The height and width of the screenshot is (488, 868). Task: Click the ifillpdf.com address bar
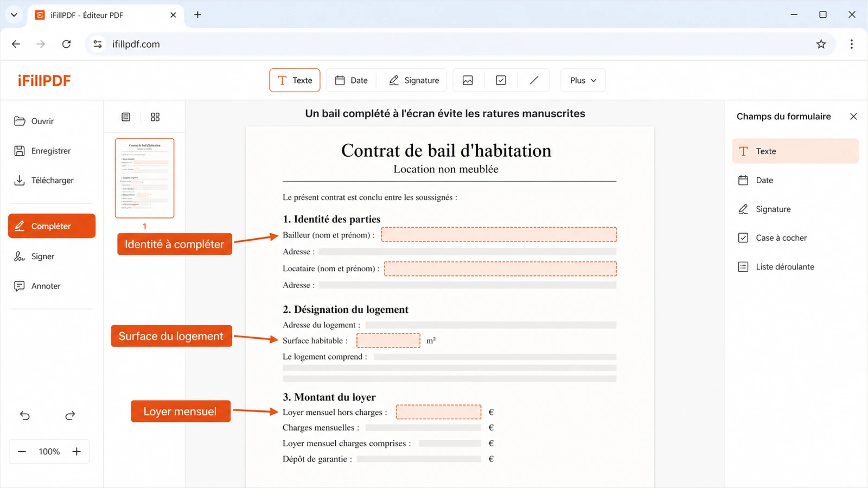pos(461,44)
